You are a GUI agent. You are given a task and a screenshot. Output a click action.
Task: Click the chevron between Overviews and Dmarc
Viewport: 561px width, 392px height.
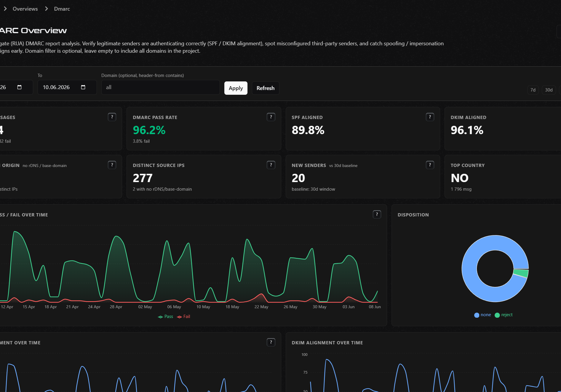(x=46, y=9)
